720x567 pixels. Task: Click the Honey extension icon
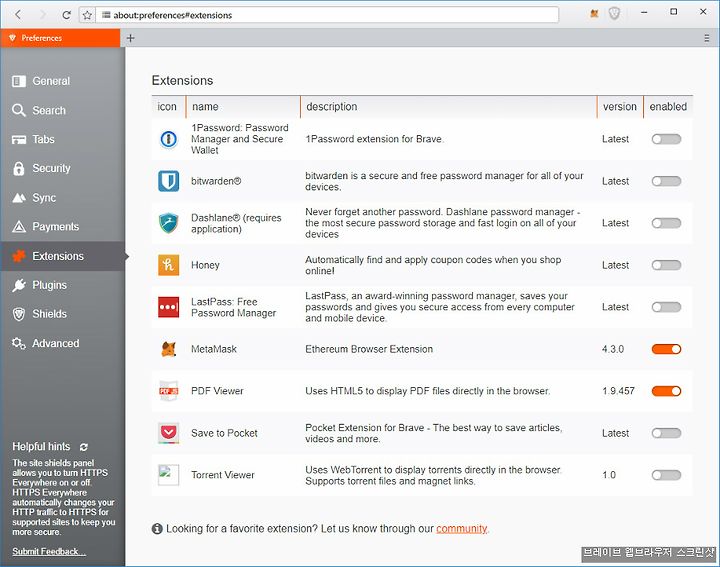[169, 265]
